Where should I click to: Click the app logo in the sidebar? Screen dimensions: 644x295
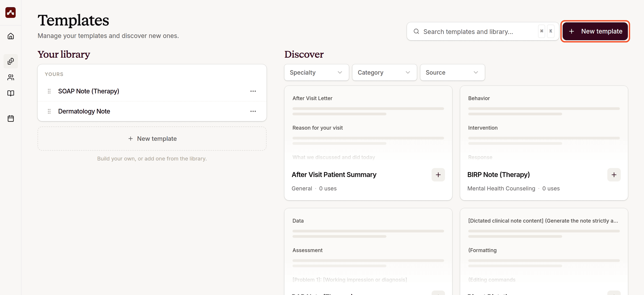point(11,12)
